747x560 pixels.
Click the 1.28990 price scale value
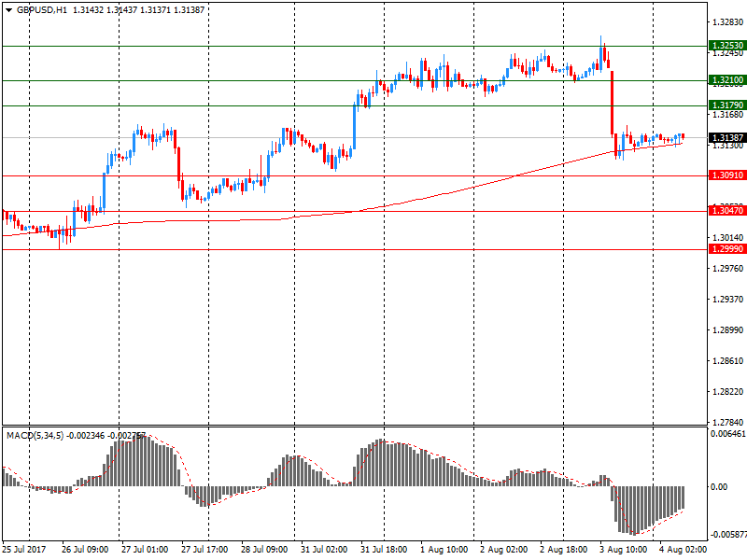727,330
